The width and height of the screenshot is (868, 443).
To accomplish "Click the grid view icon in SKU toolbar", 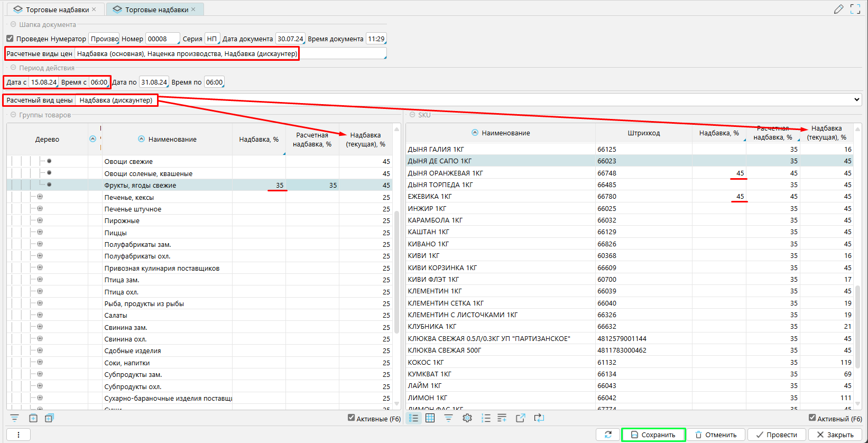I will [430, 418].
